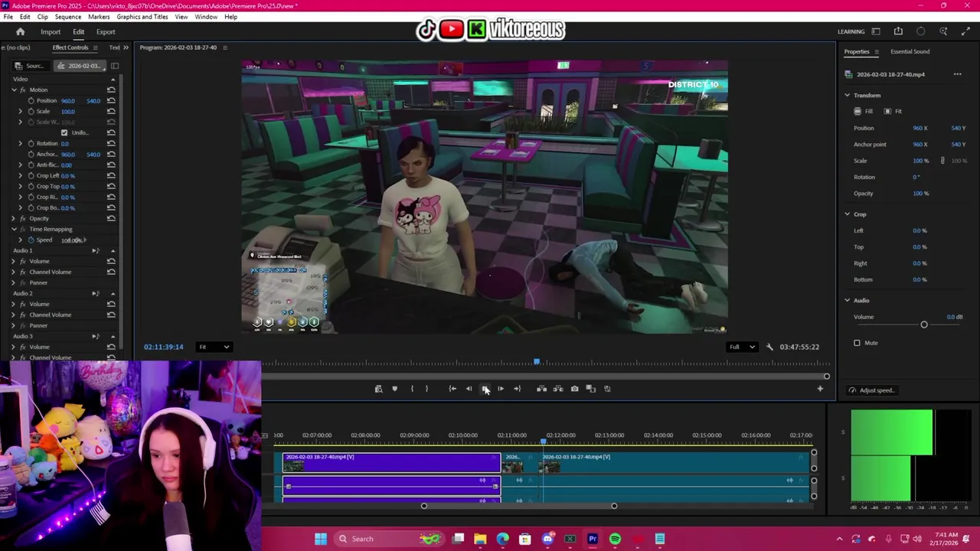Open Program Monitor settings wrench
This screenshot has width=980, height=551.
tap(769, 347)
